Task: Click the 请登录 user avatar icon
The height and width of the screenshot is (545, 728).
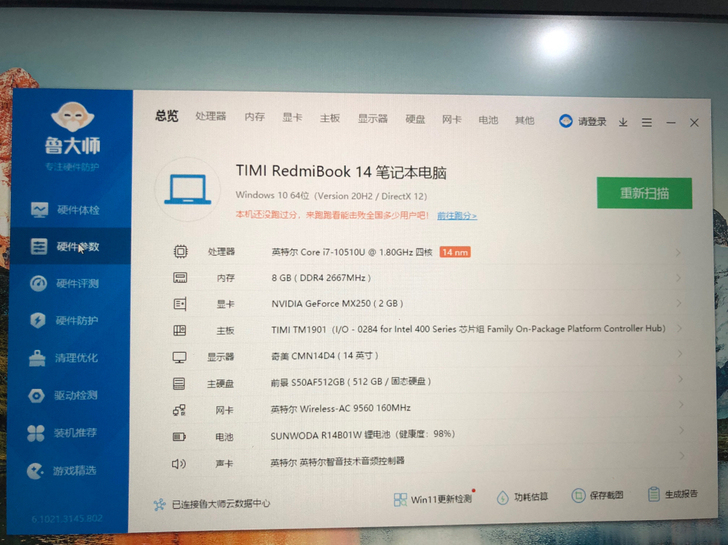Action: [566, 121]
